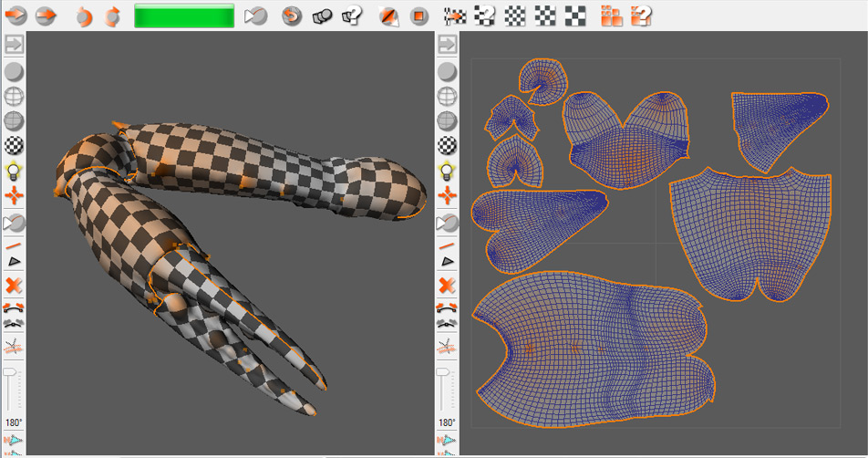The width and height of the screenshot is (868, 458).
Task: Click the UV view angle slider handle
Action: click(x=443, y=373)
